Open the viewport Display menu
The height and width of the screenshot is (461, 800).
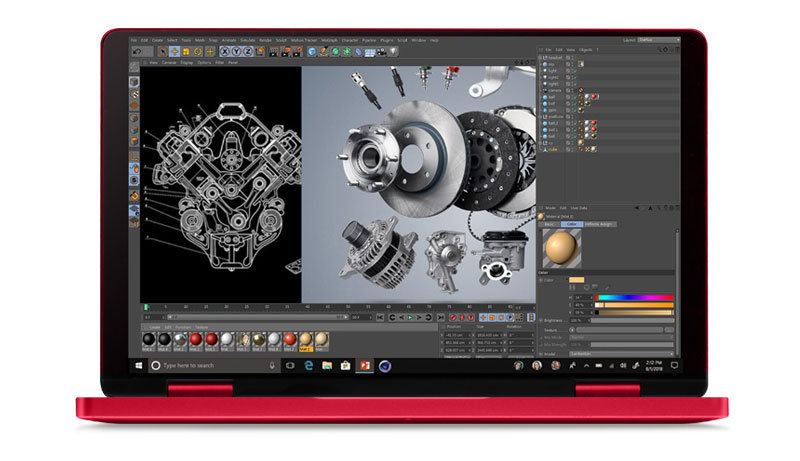(x=187, y=63)
